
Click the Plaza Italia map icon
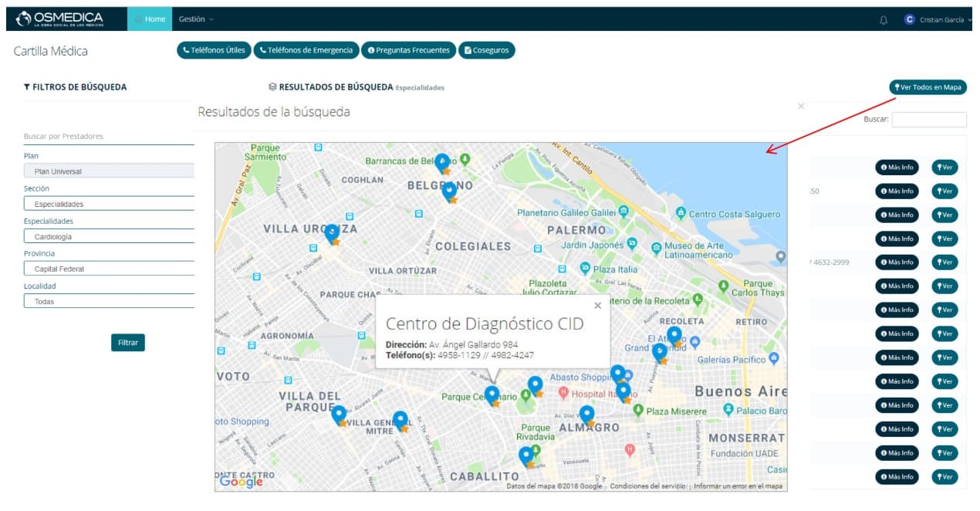click(x=585, y=269)
